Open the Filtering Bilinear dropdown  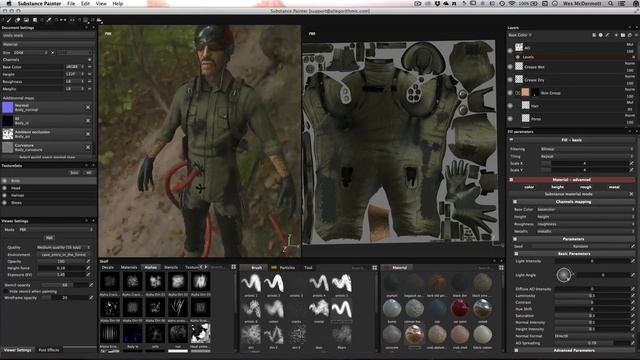pyautogui.click(x=586, y=149)
